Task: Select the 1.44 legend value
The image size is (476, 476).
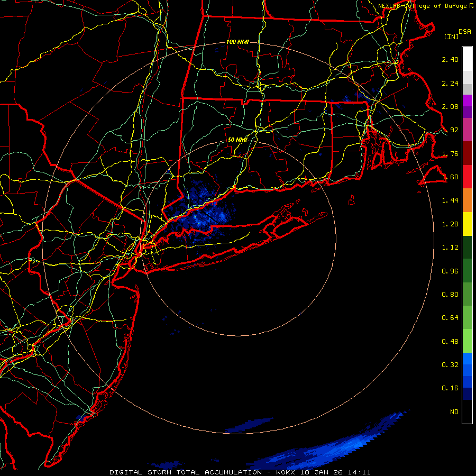Action: click(x=450, y=200)
